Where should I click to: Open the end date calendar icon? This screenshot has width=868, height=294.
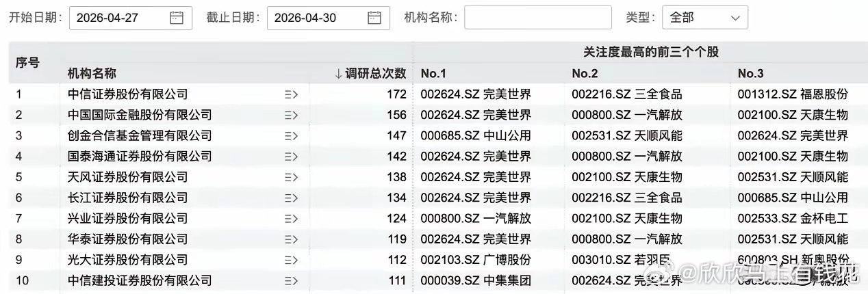point(374,18)
